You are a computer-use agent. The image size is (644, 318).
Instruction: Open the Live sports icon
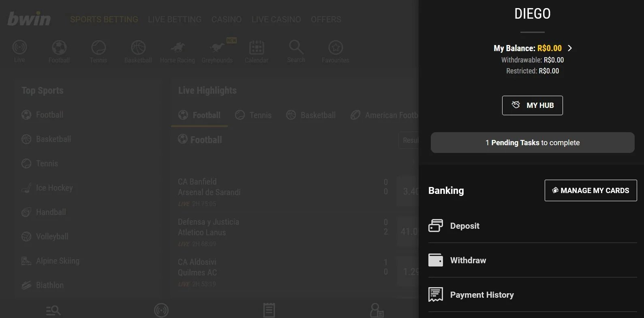tap(19, 47)
